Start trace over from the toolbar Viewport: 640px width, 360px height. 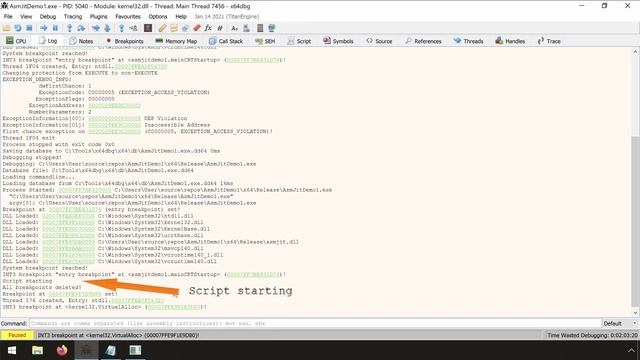coord(107,28)
